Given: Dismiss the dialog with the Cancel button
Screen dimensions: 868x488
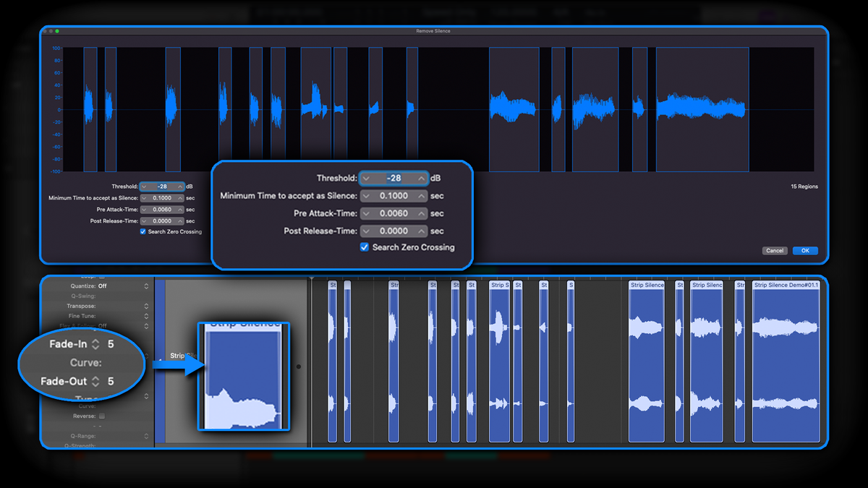Looking at the screenshot, I should [x=774, y=250].
